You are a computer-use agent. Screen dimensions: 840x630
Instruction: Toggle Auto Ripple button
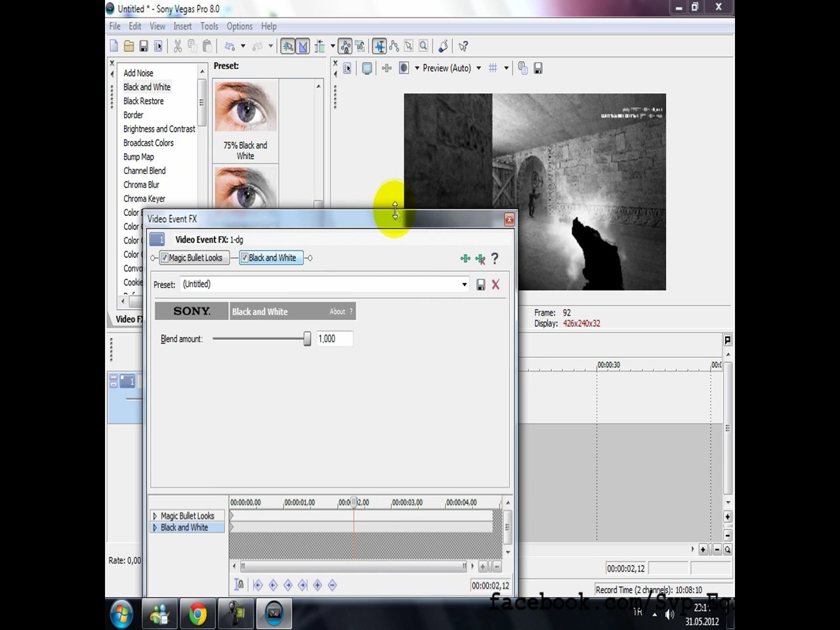tap(320, 46)
